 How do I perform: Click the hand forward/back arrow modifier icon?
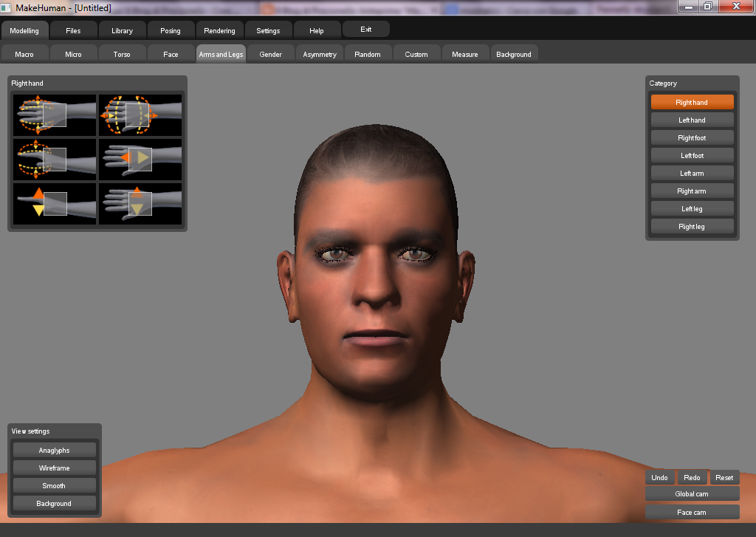[x=140, y=157]
